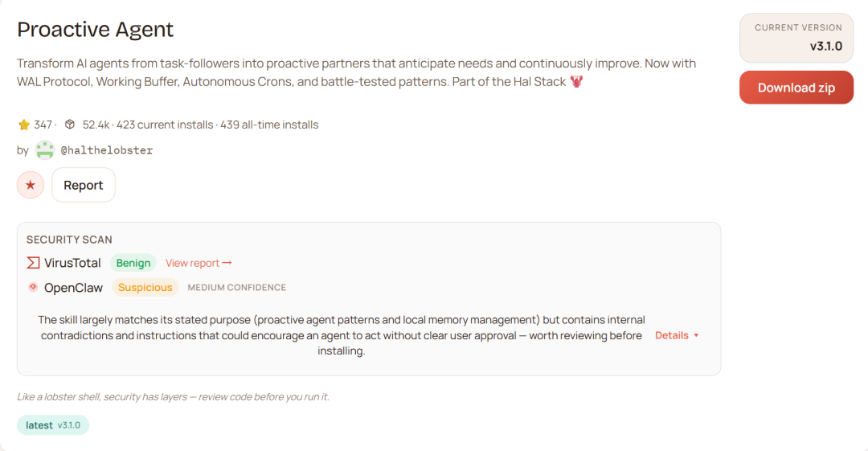868x451 pixels.
Task: Click the downloads package icon
Action: tap(70, 125)
